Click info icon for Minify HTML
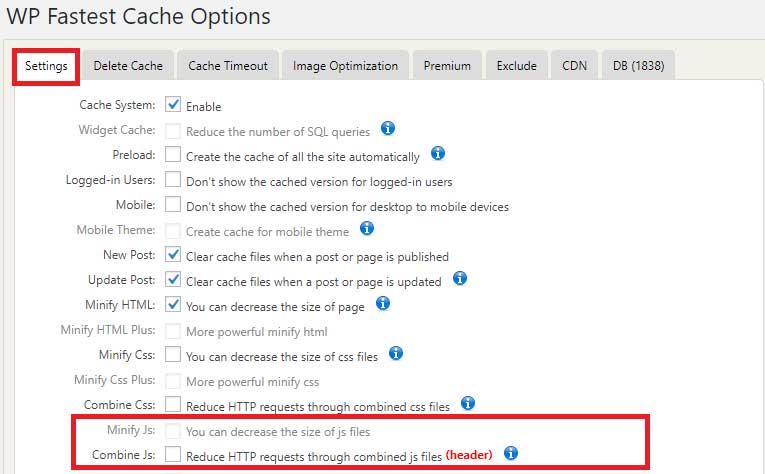This screenshot has width=765, height=474. point(382,303)
